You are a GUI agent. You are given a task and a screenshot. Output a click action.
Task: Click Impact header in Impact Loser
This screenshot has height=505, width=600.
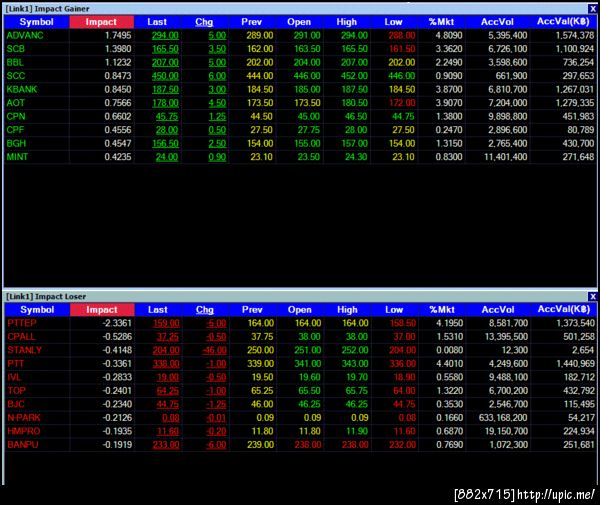pos(102,310)
